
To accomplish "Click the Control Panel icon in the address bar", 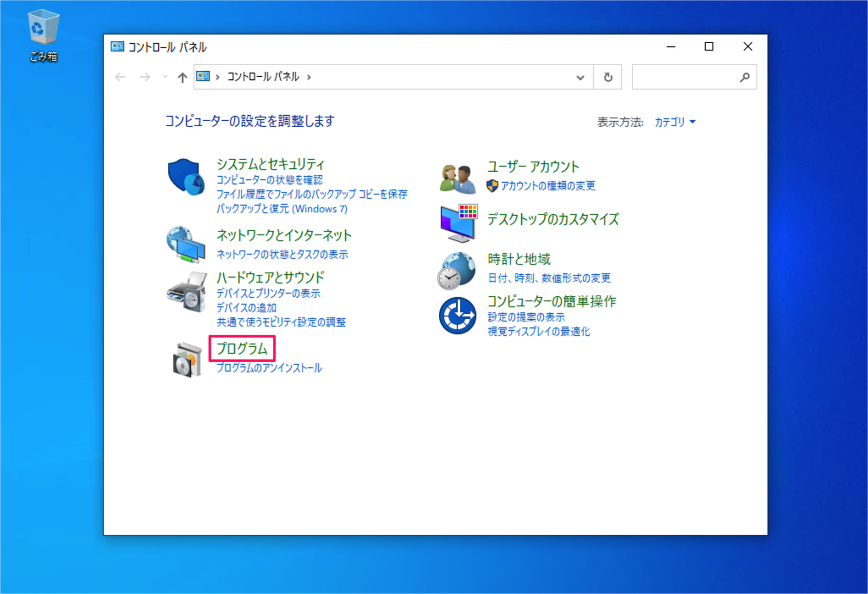I will pyautogui.click(x=203, y=77).
